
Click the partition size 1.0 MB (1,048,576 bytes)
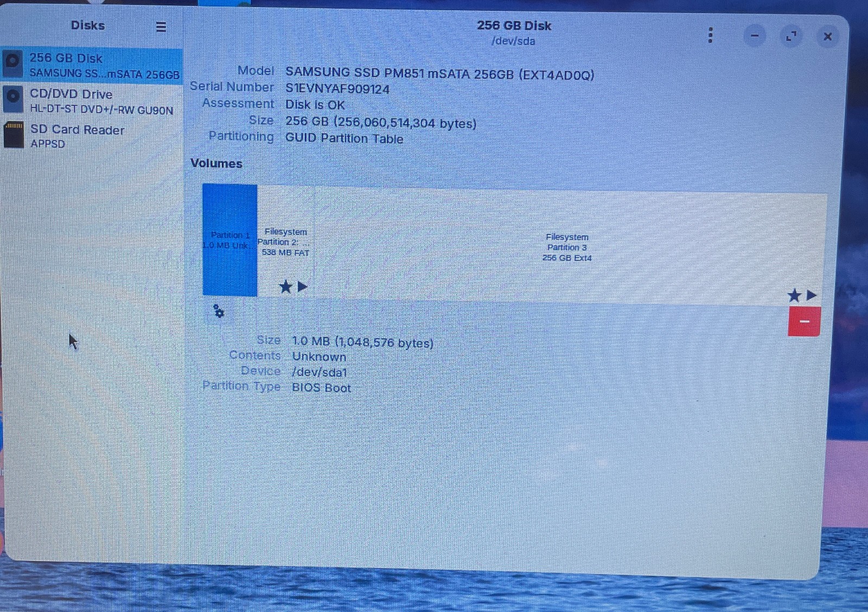point(362,342)
